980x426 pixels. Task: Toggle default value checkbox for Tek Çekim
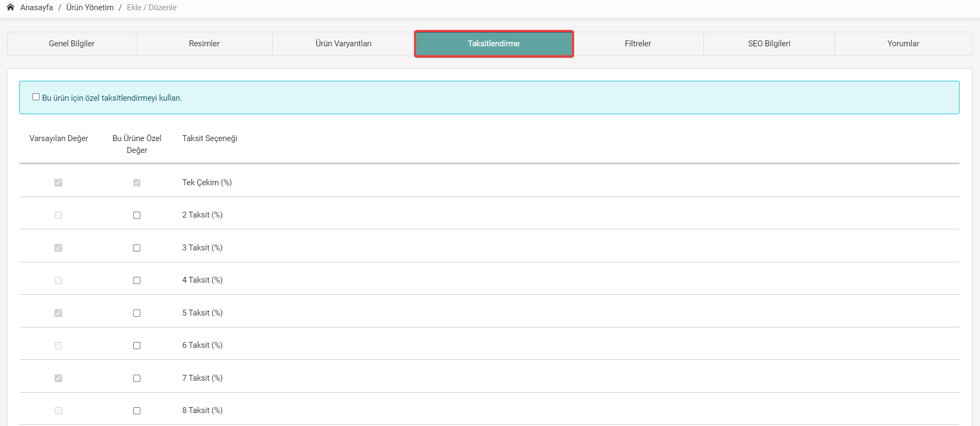pyautogui.click(x=58, y=183)
